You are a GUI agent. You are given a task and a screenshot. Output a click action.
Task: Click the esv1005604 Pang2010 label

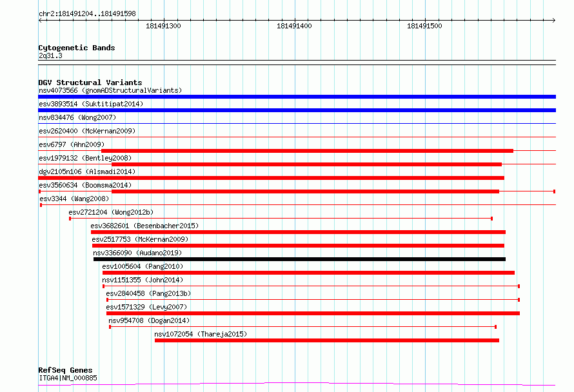click(143, 266)
